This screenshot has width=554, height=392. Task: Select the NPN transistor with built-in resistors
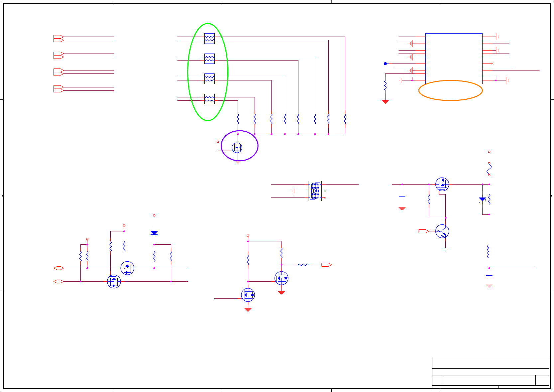(442, 231)
